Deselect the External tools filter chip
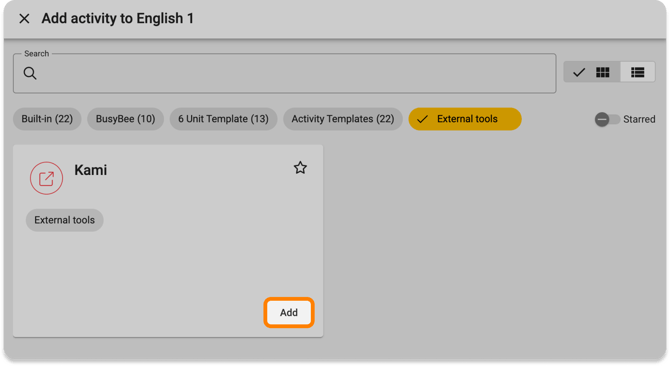This screenshot has width=670, height=366. pos(465,119)
